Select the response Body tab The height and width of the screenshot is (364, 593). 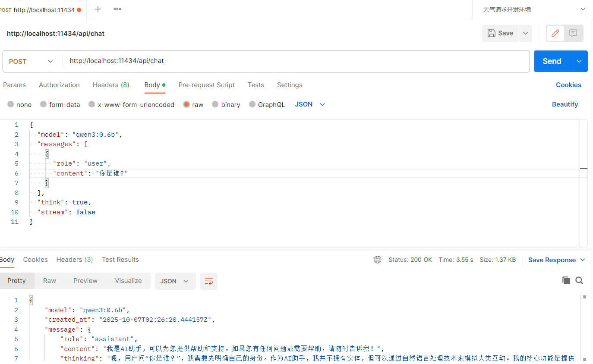pyautogui.click(x=7, y=260)
